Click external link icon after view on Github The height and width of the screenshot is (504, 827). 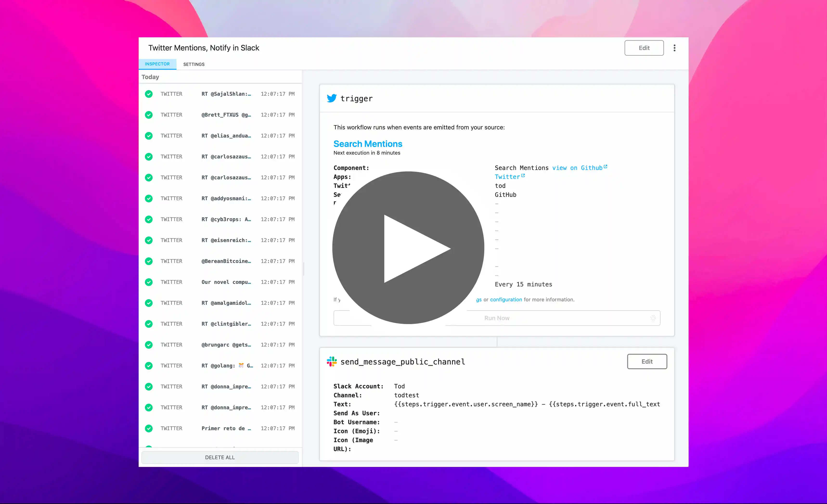point(606,166)
